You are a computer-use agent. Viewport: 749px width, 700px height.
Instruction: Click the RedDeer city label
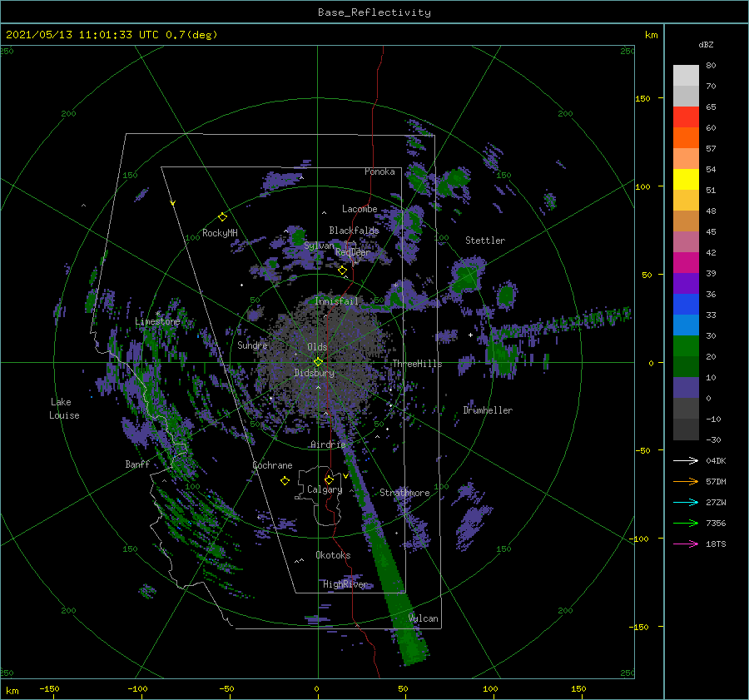(x=353, y=252)
